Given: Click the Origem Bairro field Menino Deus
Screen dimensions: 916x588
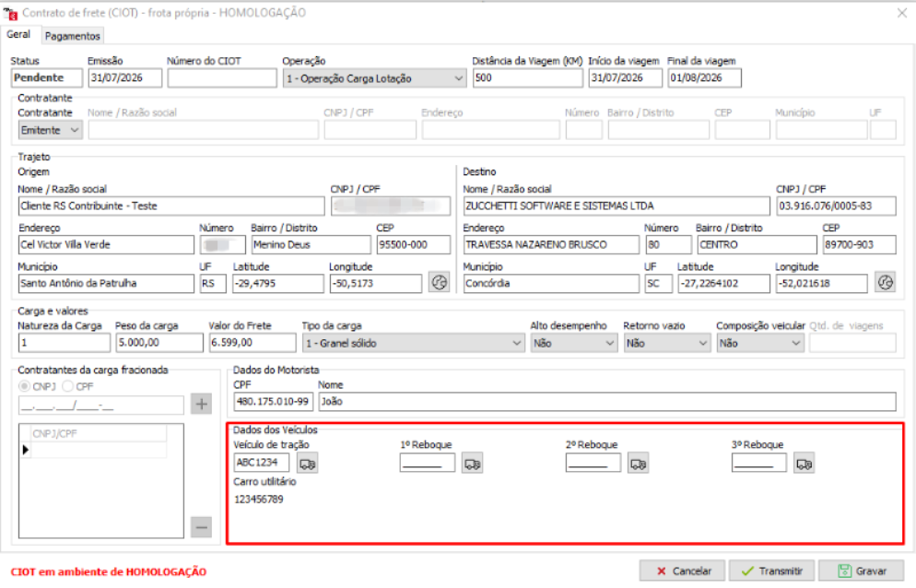Looking at the screenshot, I should [311, 244].
